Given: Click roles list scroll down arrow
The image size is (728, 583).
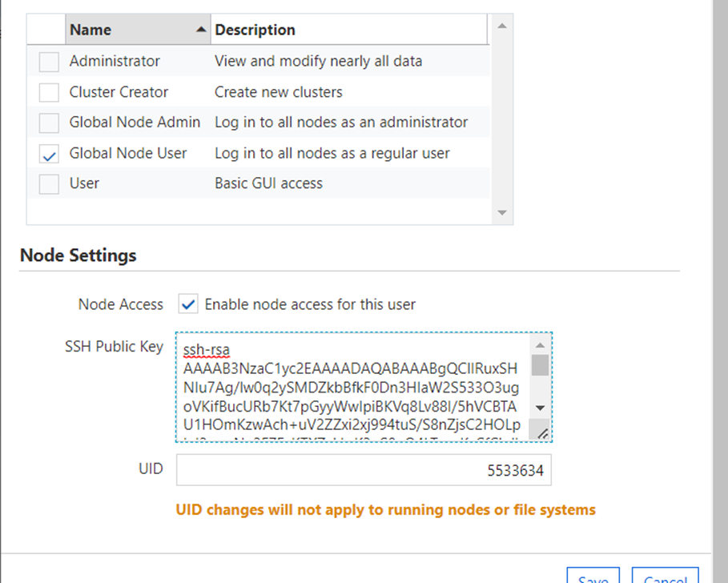Looking at the screenshot, I should pos(502,212).
